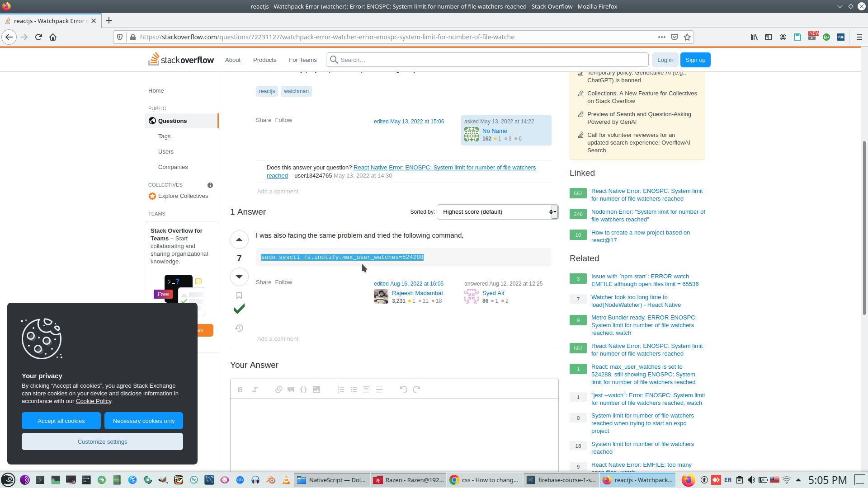Screen dimensions: 868x488
Task: Select Tags in the left sidebar
Action: coord(164,136)
